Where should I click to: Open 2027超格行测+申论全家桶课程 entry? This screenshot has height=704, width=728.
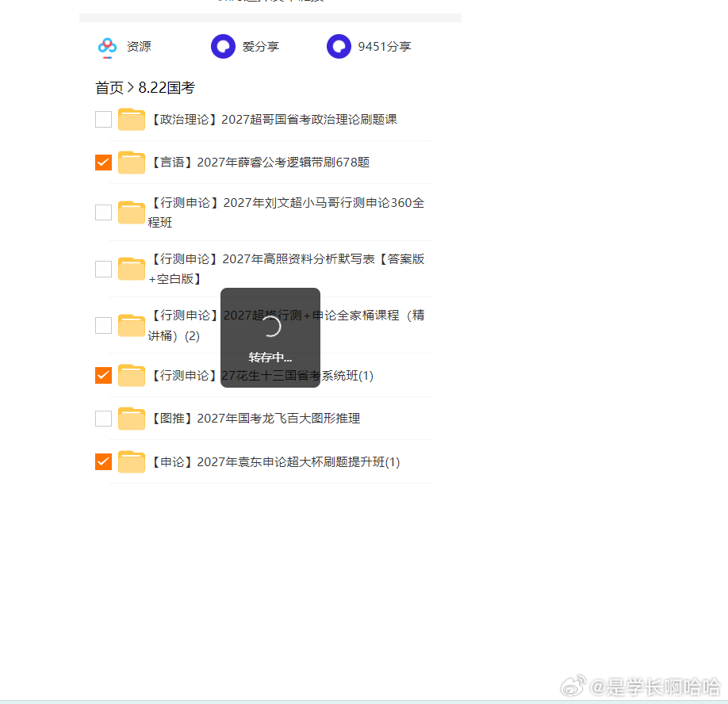[x=286, y=325]
